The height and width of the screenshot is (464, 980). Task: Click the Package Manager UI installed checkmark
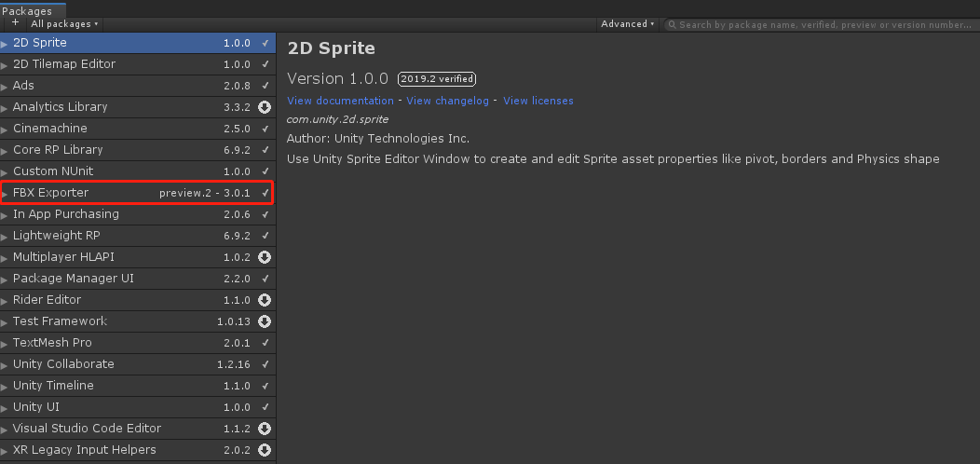tap(265, 279)
